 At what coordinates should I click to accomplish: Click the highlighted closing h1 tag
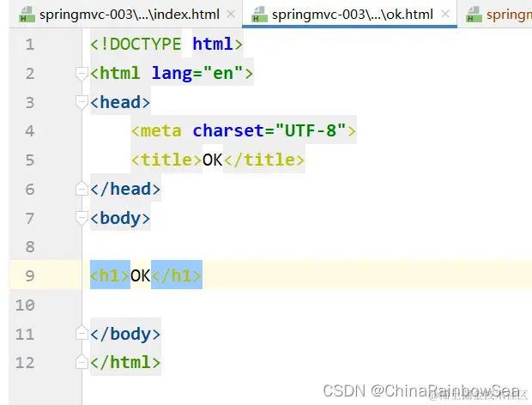tap(177, 275)
